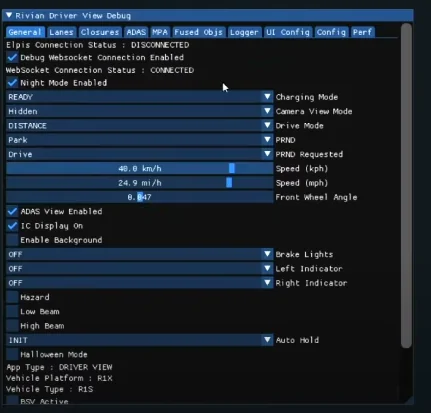Expand the Auto Hold dropdown showing INIT

pyautogui.click(x=140, y=340)
